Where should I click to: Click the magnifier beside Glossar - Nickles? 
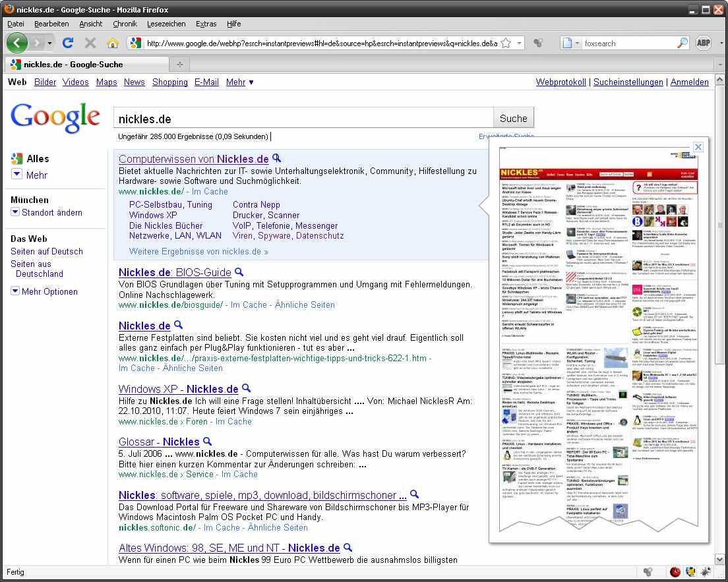[x=208, y=441]
